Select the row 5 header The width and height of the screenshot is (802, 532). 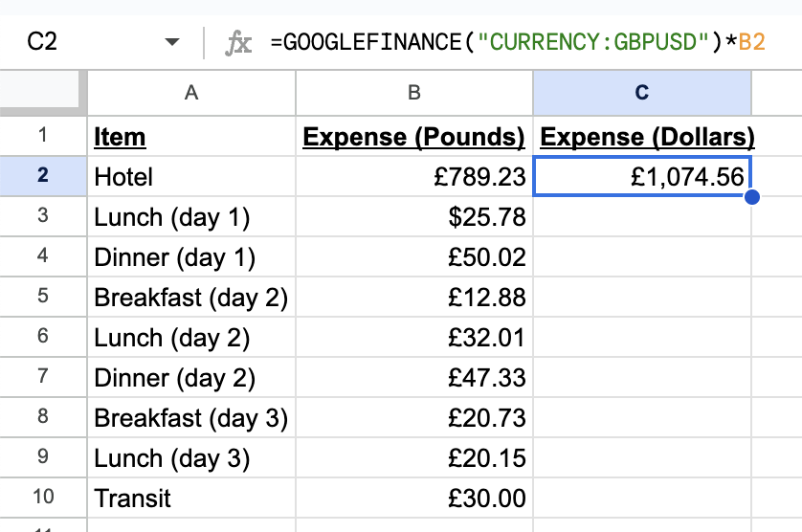pos(43,297)
